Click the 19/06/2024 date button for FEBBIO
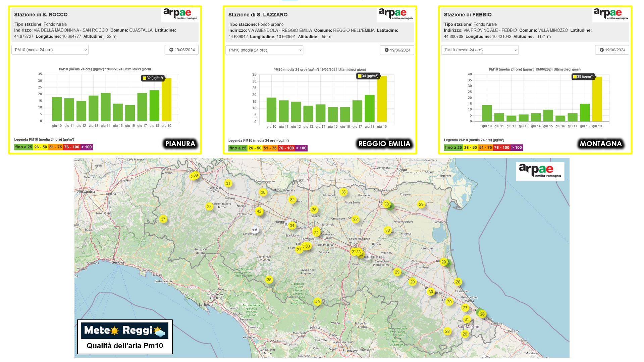 click(612, 50)
